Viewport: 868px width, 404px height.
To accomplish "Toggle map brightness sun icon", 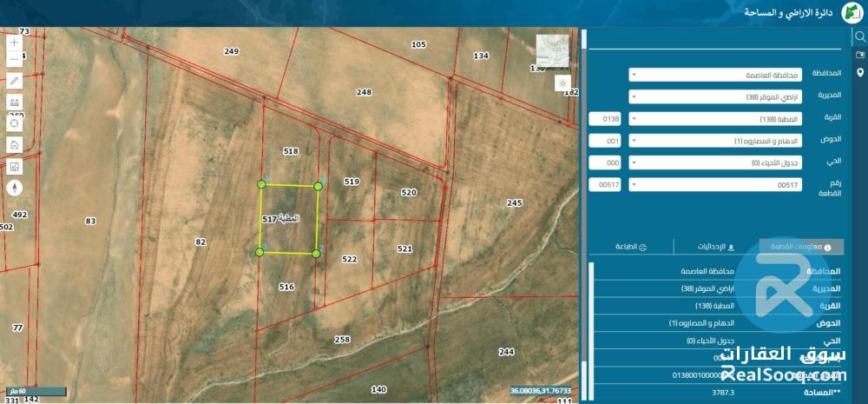I will click(x=562, y=83).
